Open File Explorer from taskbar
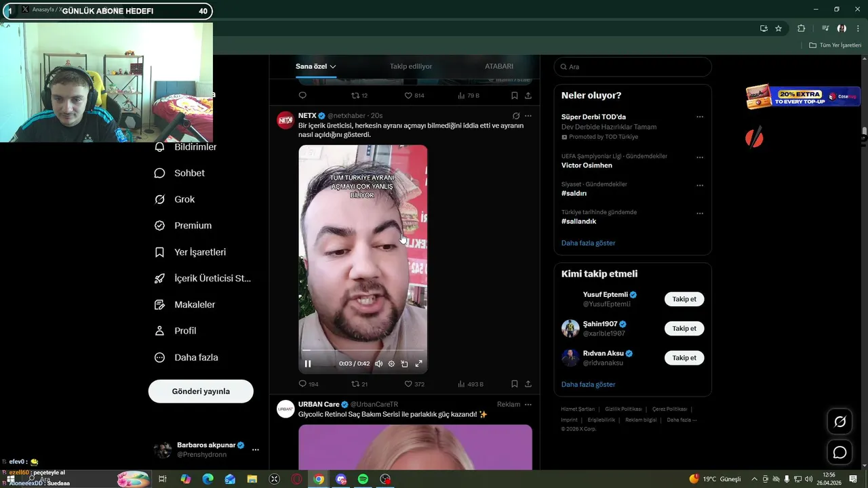Viewport: 868px width, 488px height. pos(252,479)
